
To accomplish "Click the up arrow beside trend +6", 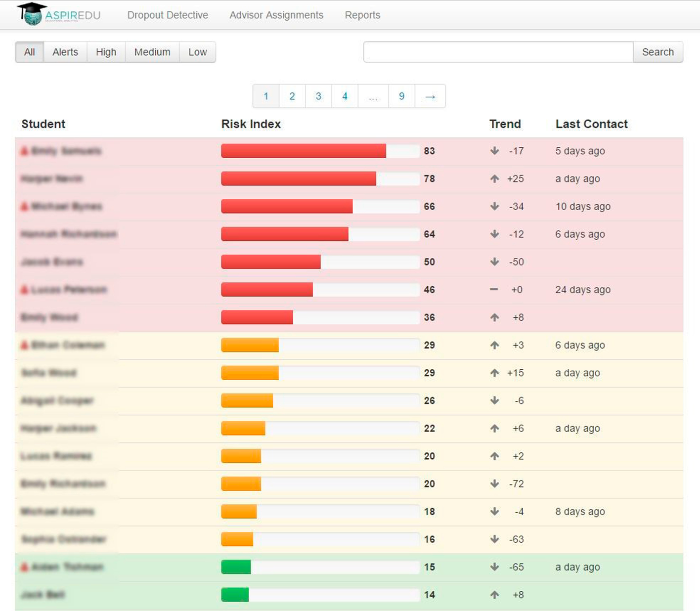I will [x=494, y=428].
